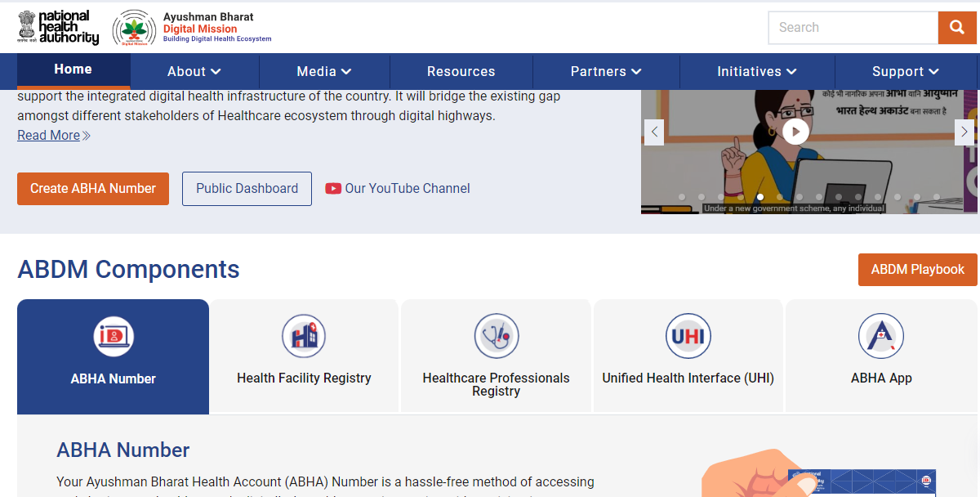The image size is (980, 497).
Task: Select the UHI icon
Action: pyautogui.click(x=688, y=336)
